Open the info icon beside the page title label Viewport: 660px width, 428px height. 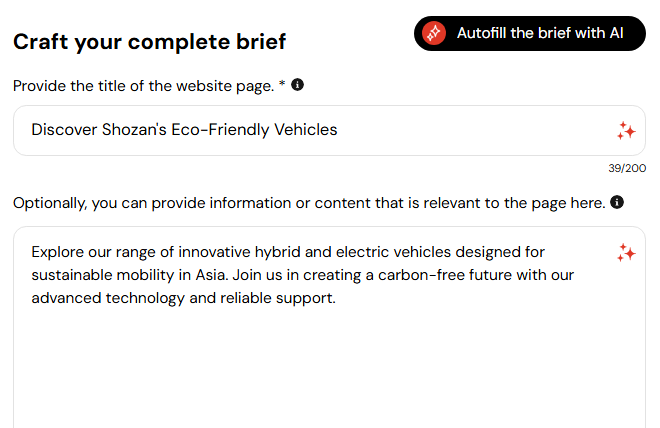click(x=298, y=85)
